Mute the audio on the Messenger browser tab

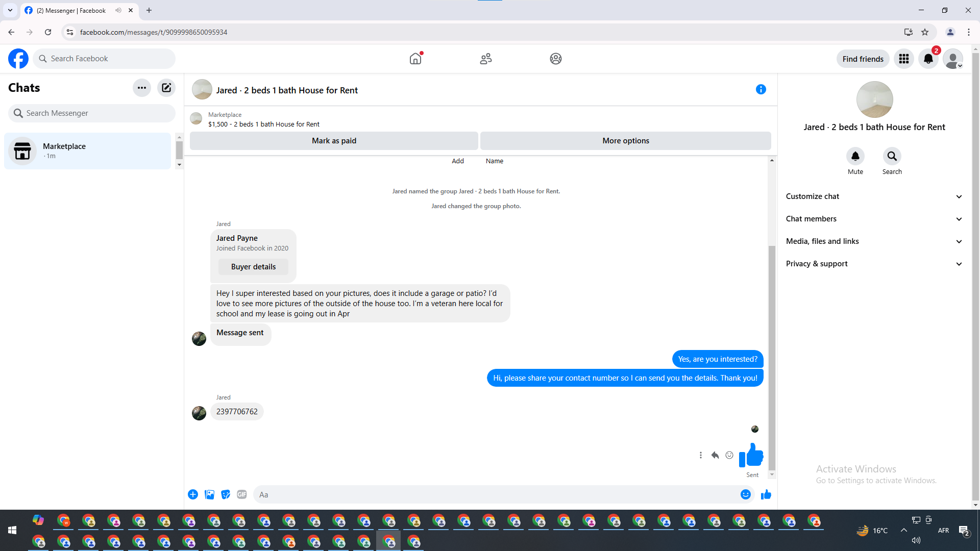(118, 10)
